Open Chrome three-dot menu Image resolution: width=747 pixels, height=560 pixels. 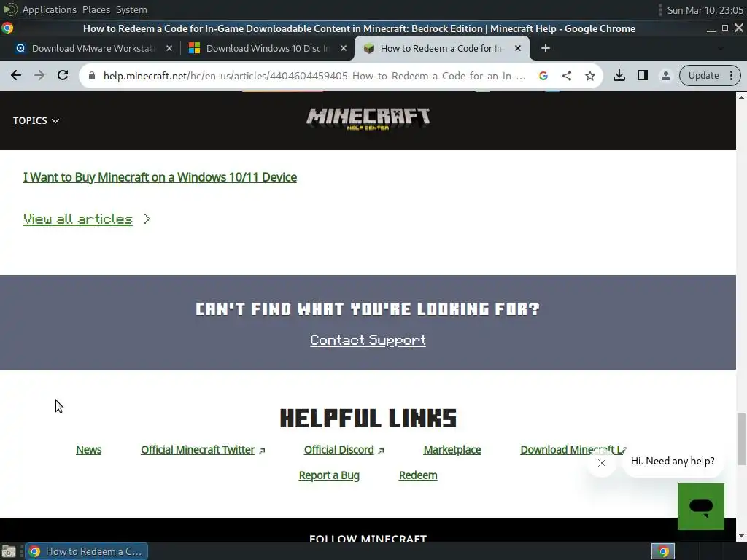pyautogui.click(x=731, y=75)
